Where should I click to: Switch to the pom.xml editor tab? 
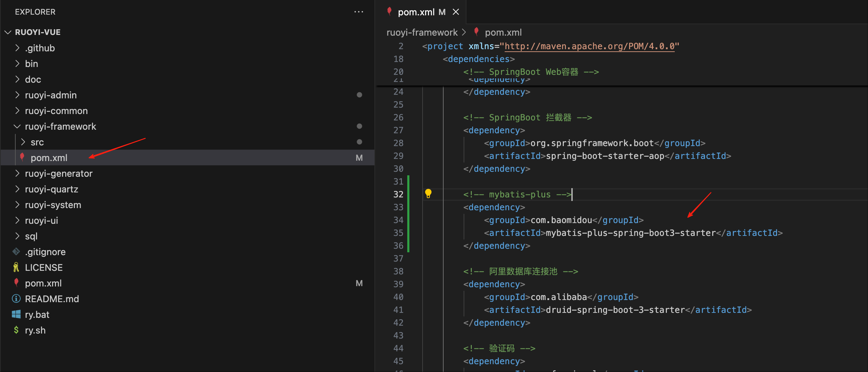tap(416, 12)
